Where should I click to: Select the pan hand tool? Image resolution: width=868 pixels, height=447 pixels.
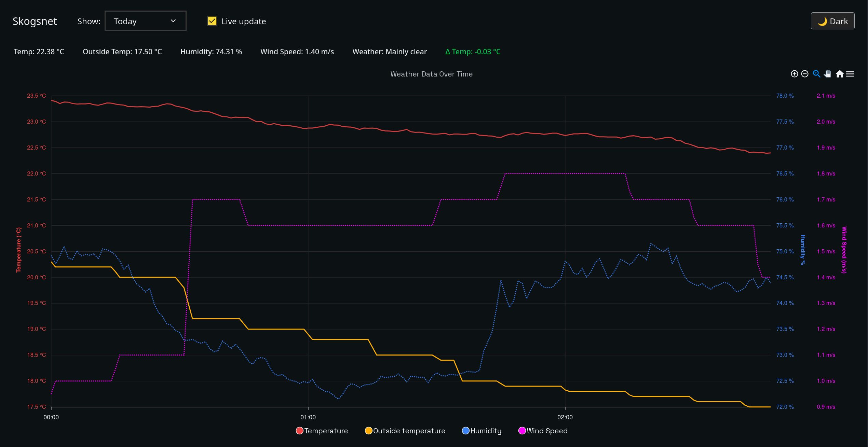tap(828, 74)
